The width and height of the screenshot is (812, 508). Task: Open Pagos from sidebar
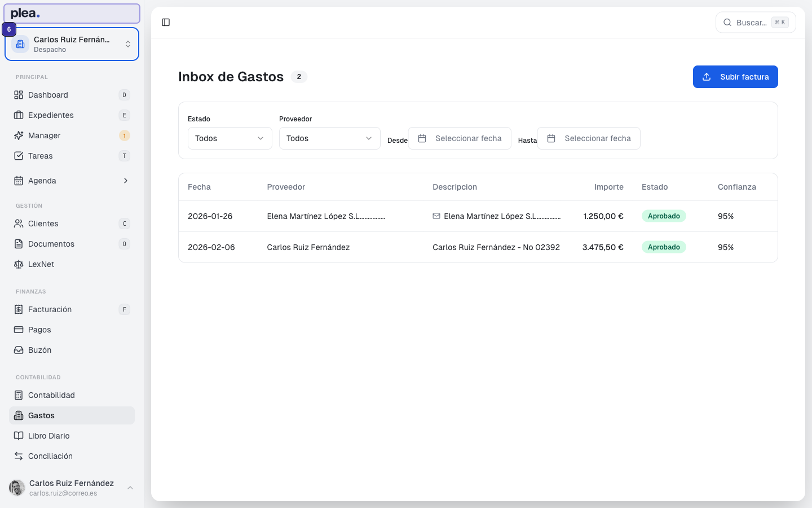tap(72, 330)
